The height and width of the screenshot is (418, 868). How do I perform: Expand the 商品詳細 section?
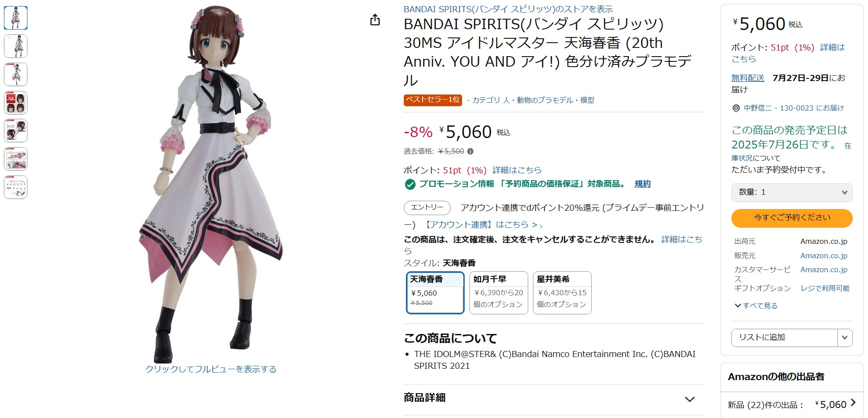[x=690, y=399]
